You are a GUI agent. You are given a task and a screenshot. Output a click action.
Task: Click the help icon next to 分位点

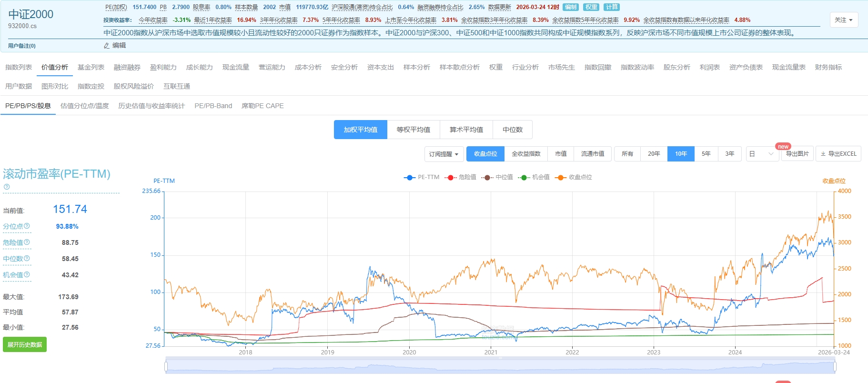click(x=27, y=226)
